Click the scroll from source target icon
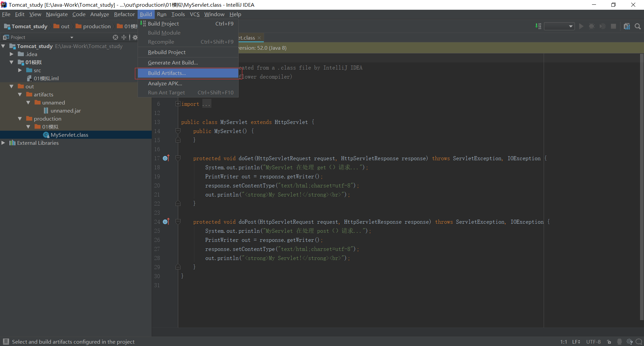Image resolution: width=644 pixels, height=346 pixels. [115, 37]
